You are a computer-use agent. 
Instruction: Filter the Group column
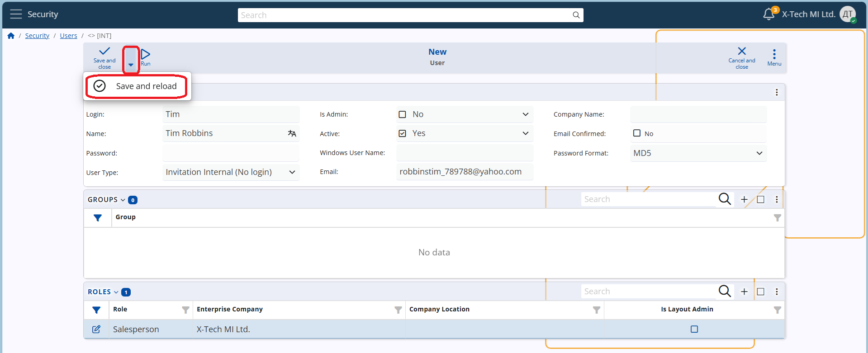pos(778,218)
